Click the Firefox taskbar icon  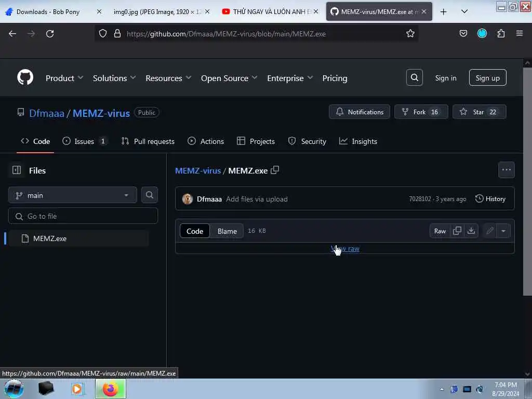point(110,389)
